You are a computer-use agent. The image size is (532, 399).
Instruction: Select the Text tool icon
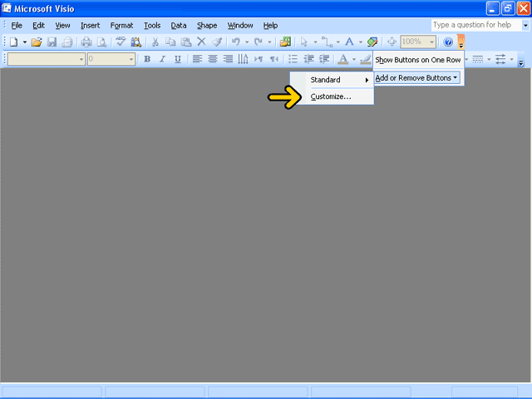[x=349, y=42]
